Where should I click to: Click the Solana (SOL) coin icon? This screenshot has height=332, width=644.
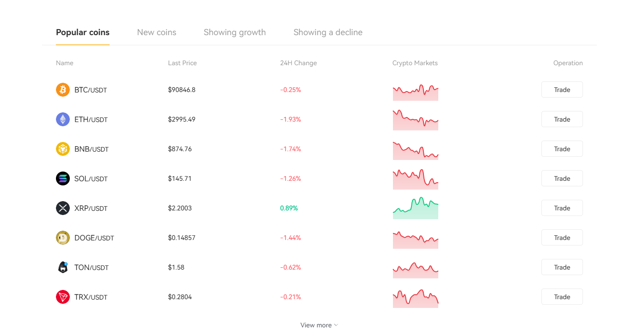(x=63, y=178)
